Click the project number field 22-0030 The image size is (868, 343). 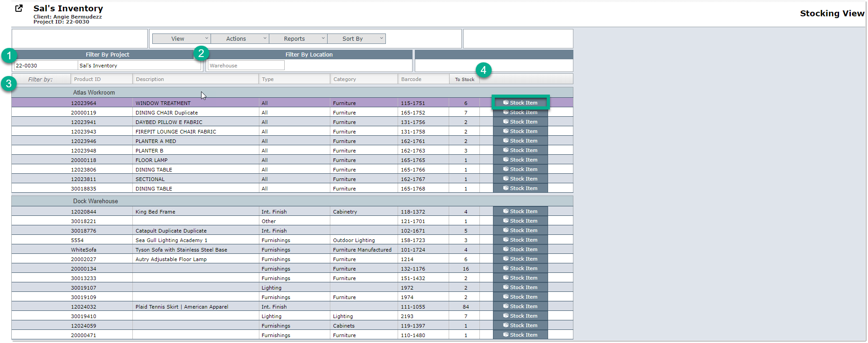click(x=46, y=66)
